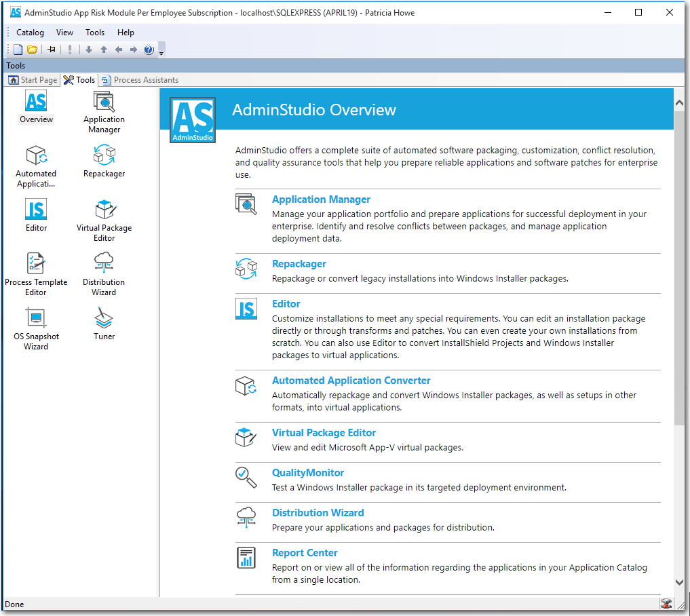This screenshot has height=616, width=690.
Task: Click the Report Center link
Action: [304, 552]
